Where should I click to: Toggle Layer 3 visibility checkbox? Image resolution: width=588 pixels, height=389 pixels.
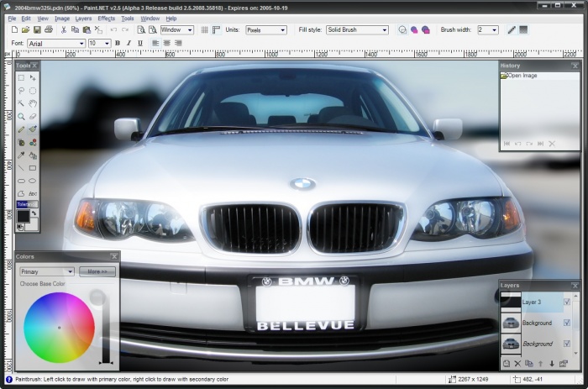click(567, 302)
